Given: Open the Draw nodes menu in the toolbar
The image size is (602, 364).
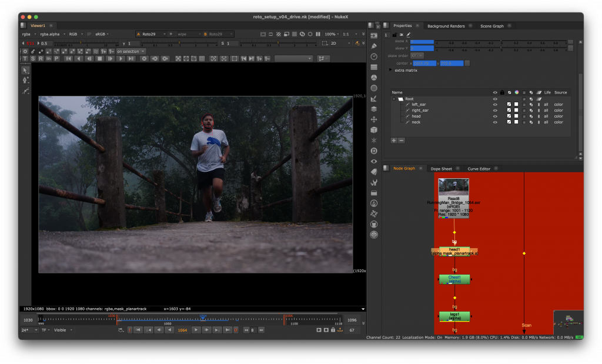Looking at the screenshot, I should 374,46.
